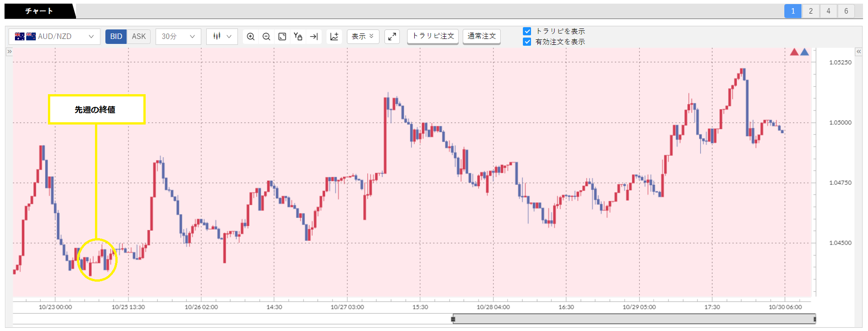The width and height of the screenshot is (868, 331).
Task: Expand chart to fullscreen
Action: click(392, 37)
